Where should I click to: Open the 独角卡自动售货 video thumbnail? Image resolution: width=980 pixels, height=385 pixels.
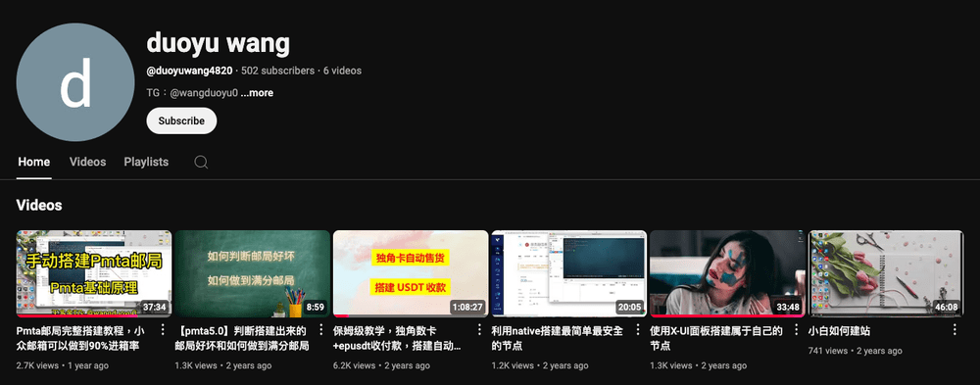[x=411, y=273]
